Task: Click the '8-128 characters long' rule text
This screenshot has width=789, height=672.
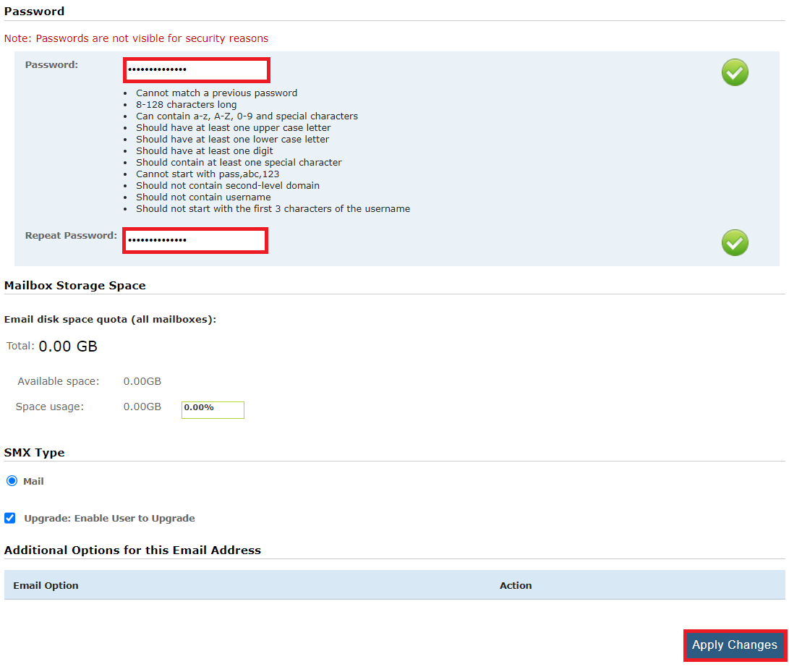Action: 186,104
